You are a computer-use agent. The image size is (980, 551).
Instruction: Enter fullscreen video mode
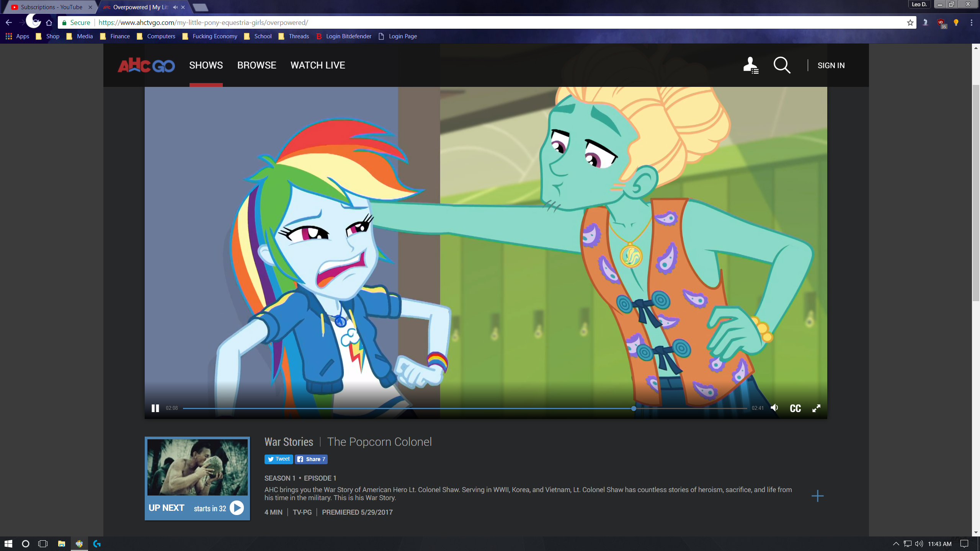[816, 408]
